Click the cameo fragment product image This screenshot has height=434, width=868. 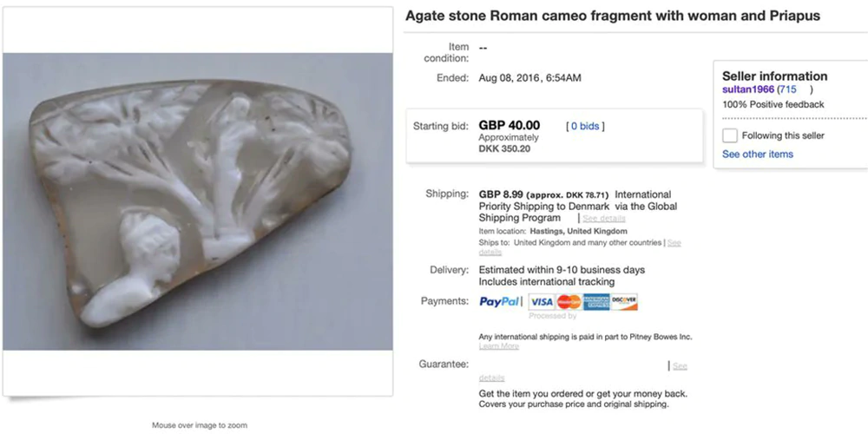coord(198,201)
